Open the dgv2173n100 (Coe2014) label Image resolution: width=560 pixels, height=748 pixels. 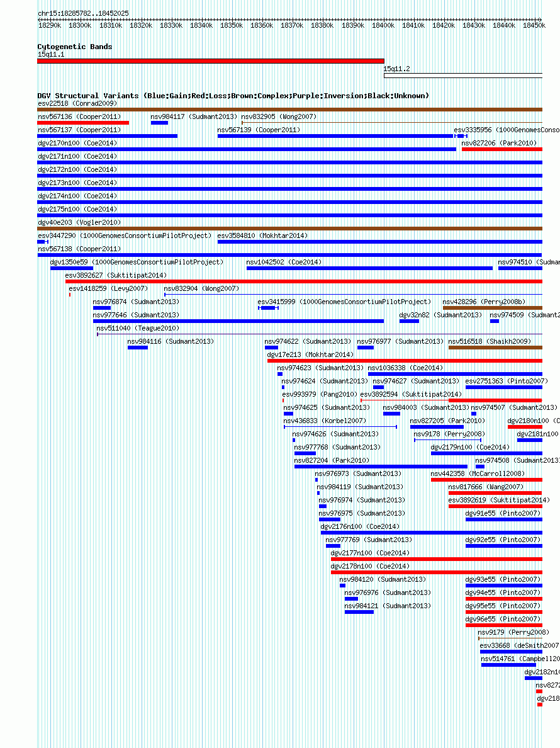77,183
